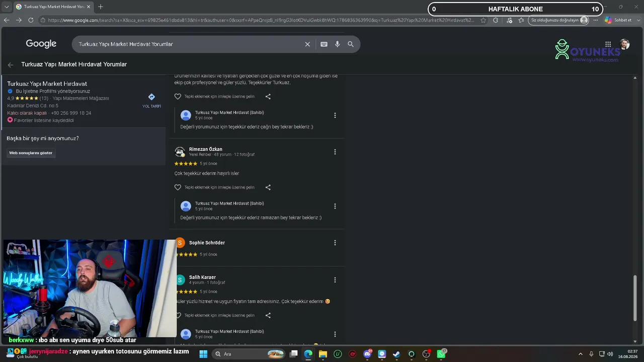Open Google account profile picture
The height and width of the screenshot is (362, 644).
point(625,44)
